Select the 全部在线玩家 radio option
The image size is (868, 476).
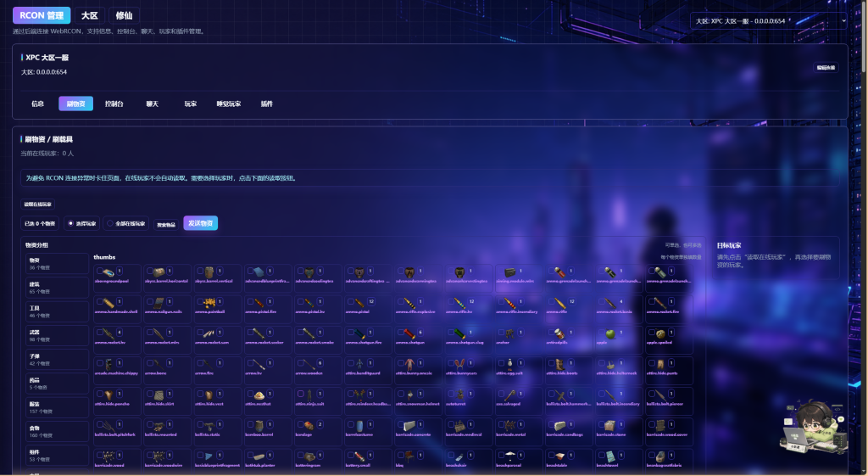click(125, 223)
